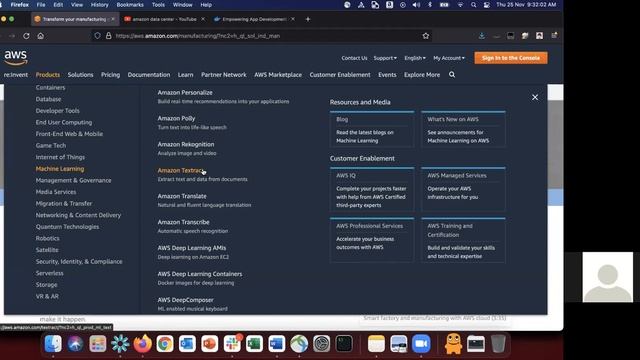Image resolution: width=640 pixels, height=360 pixels.
Task: Open the AWS Training and Certification card
Action: tap(463, 240)
